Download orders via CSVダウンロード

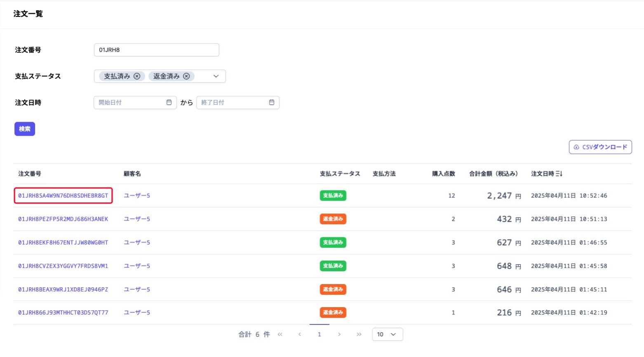point(600,147)
